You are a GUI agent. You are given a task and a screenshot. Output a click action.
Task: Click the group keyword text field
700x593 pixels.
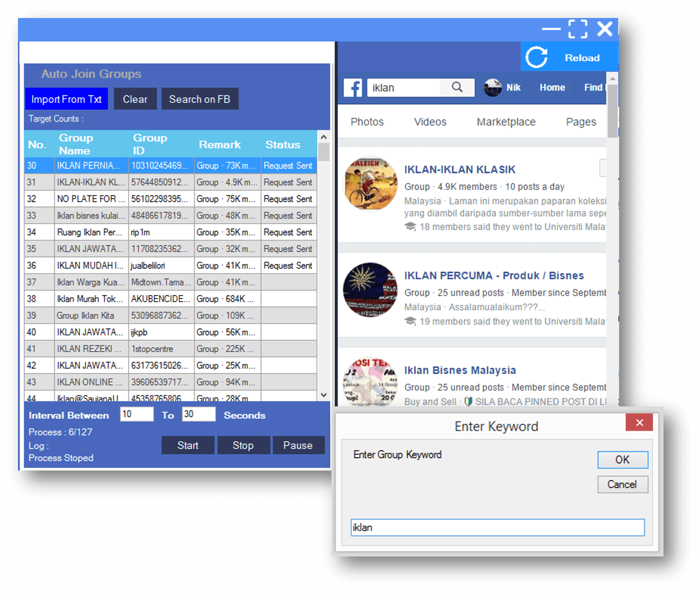(497, 527)
